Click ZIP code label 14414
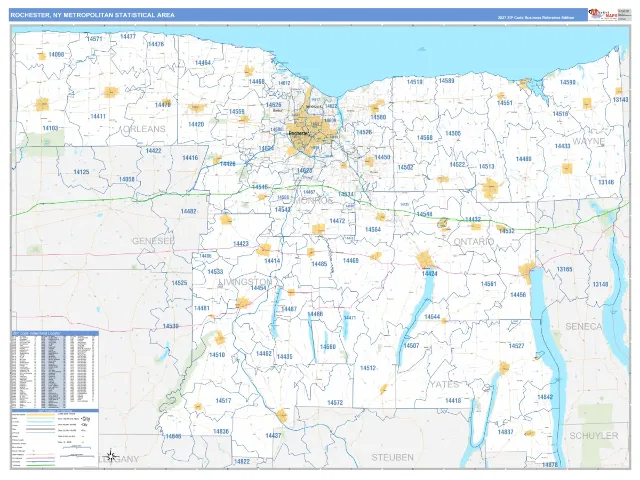 [272, 261]
